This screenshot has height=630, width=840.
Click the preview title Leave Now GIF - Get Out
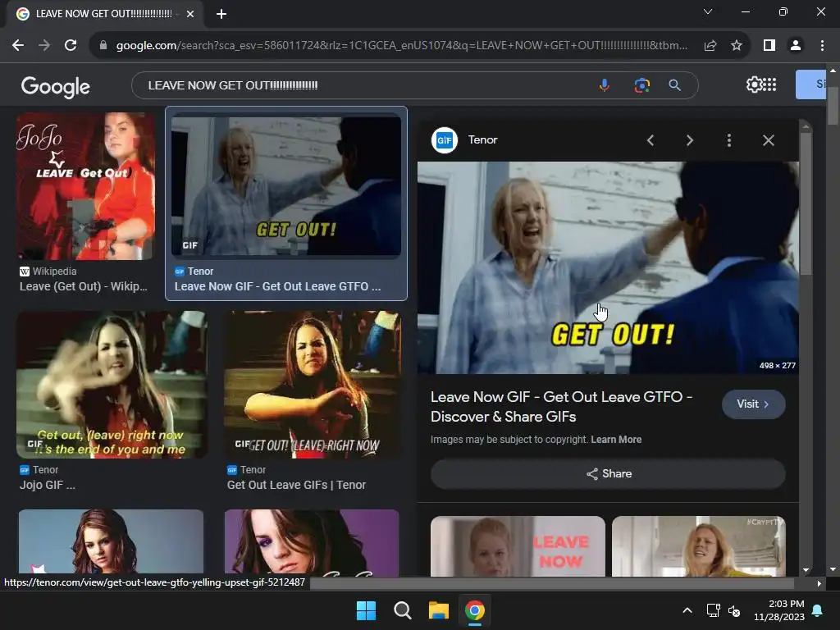[561, 407]
